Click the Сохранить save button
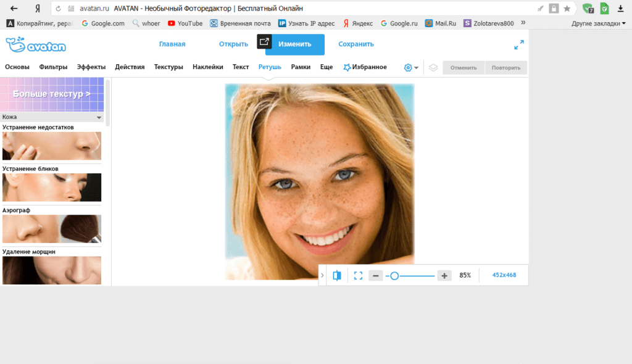Viewport: 632px width, 364px height. pos(355,44)
